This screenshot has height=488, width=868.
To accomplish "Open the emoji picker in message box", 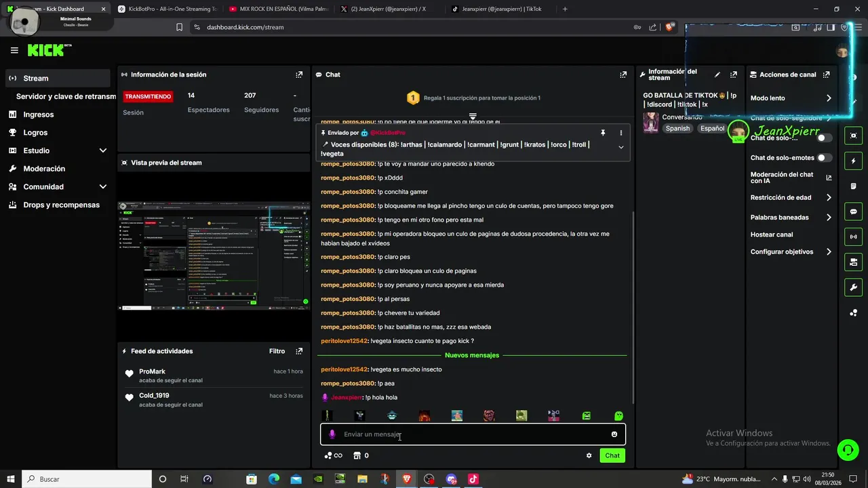I will pyautogui.click(x=614, y=434).
